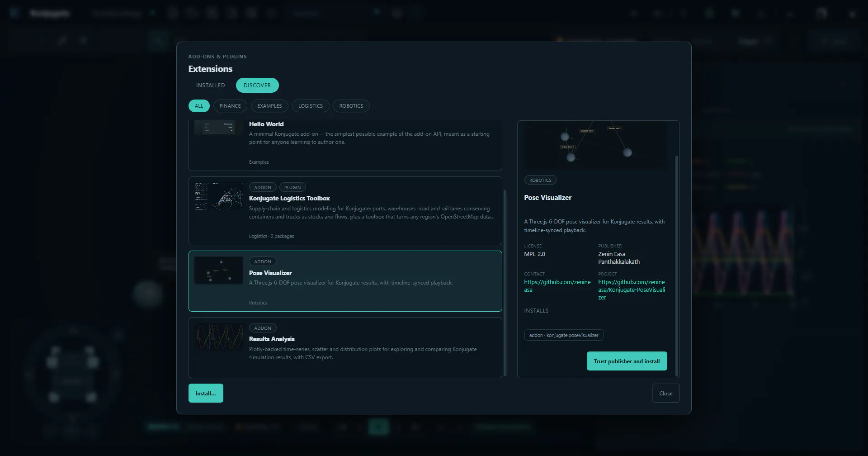Image resolution: width=868 pixels, height=456 pixels.
Task: Select Konjugate Logistics Toolbox card title
Action: tap(289, 198)
